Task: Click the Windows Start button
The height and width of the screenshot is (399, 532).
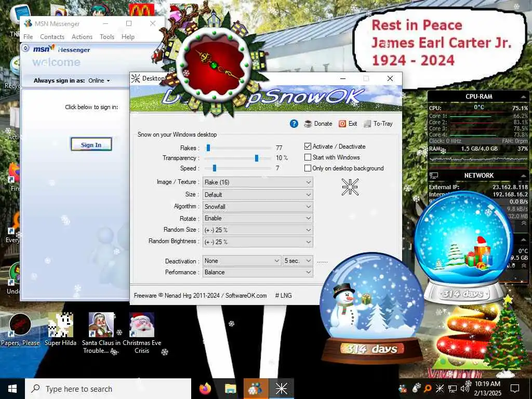Action: click(x=12, y=389)
